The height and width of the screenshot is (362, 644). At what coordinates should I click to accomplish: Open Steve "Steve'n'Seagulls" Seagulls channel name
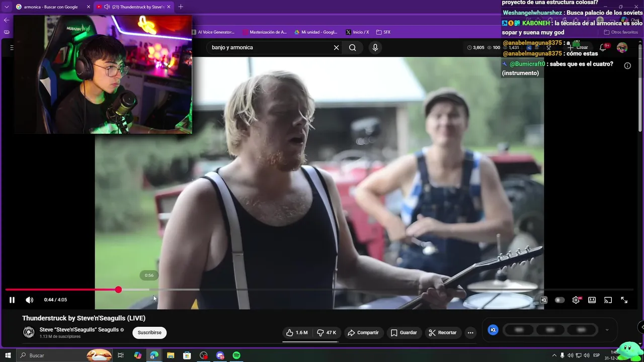coord(79,330)
